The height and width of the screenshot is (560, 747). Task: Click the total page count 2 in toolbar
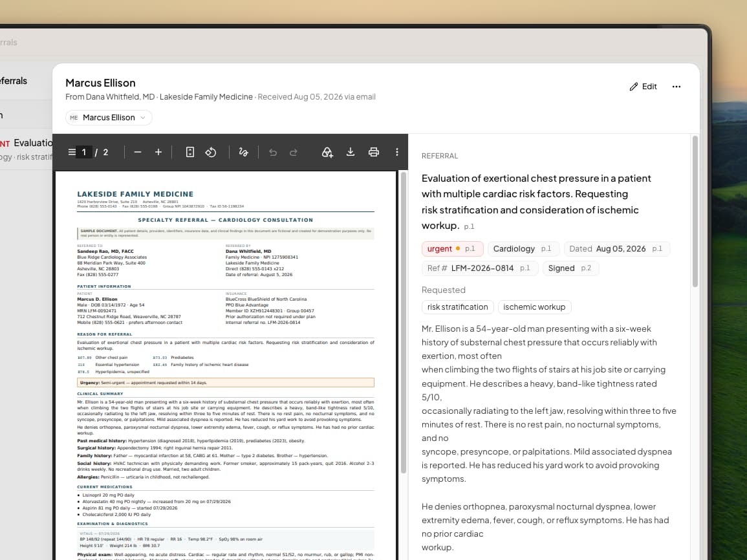pyautogui.click(x=106, y=153)
